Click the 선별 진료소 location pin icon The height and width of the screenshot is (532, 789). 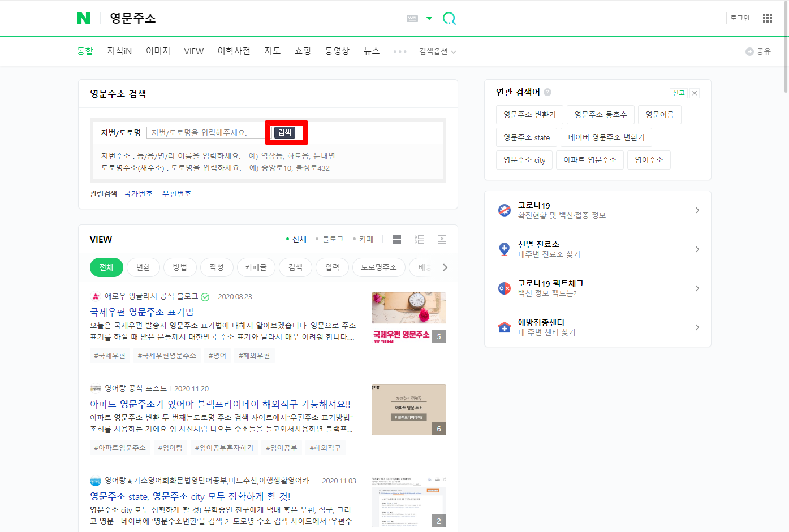[505, 249]
